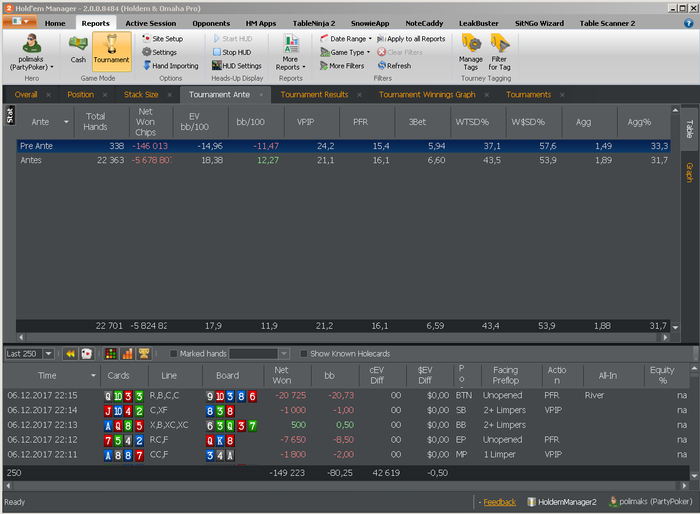Select hand from 06.12.2017 22:15
Image resolution: width=700 pixels, height=514 pixels.
click(x=346, y=396)
